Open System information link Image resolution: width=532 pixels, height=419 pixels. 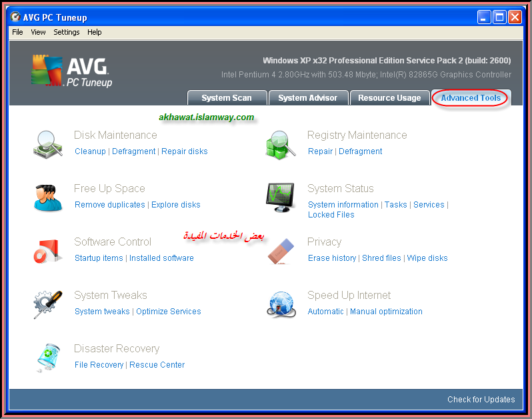(x=343, y=205)
